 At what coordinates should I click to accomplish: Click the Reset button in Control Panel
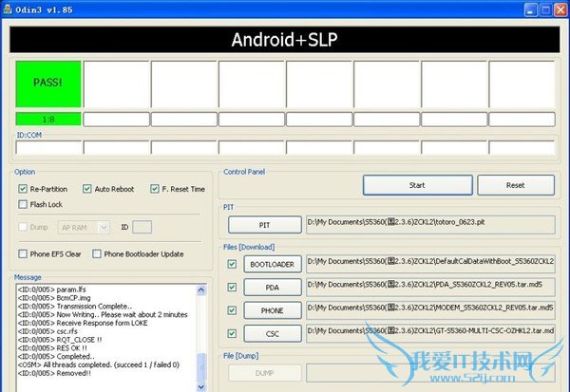point(514,185)
